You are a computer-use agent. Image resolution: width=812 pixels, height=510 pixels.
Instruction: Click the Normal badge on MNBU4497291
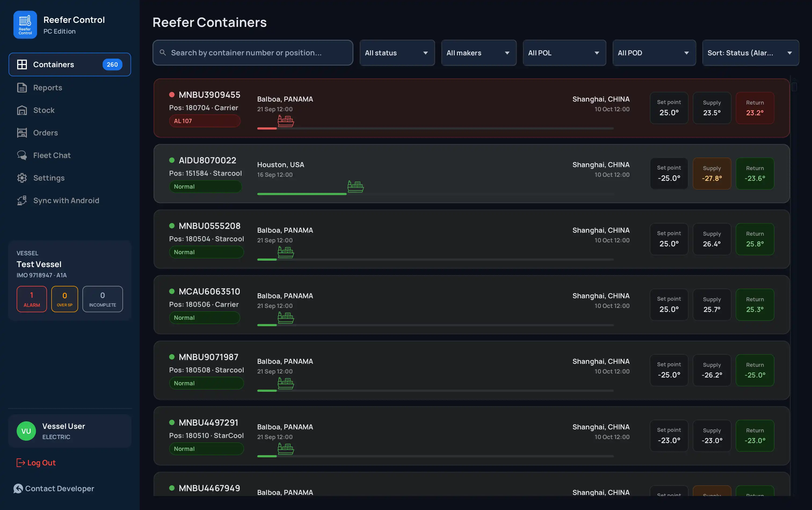(x=206, y=449)
